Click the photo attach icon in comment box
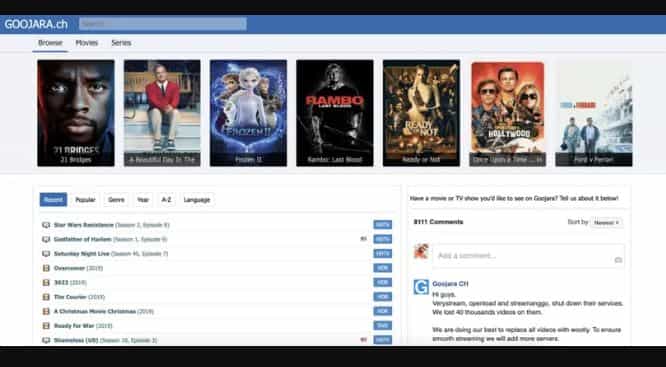The image size is (666, 367). 618,260
